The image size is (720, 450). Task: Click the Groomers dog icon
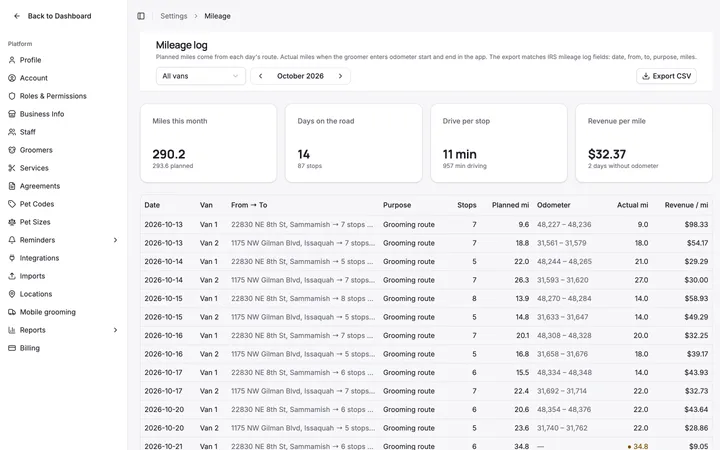[12, 150]
